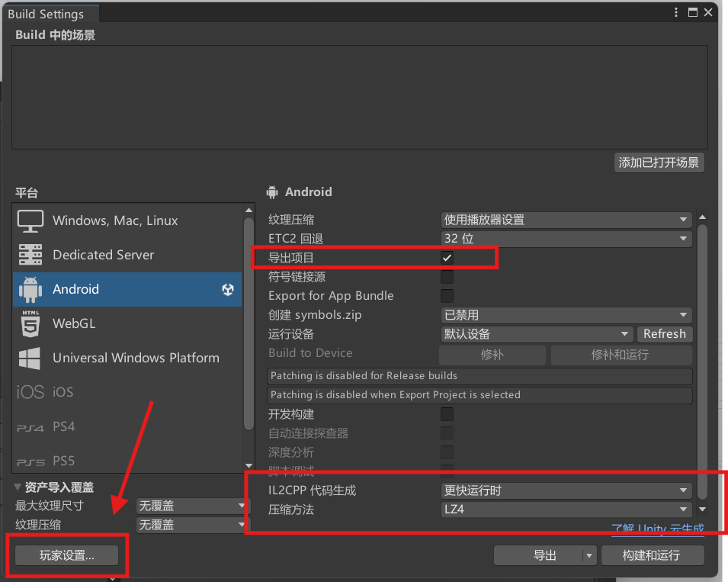This screenshot has height=582, width=728.
Task: Click Android settings scroll up arrow
Action: click(x=703, y=217)
